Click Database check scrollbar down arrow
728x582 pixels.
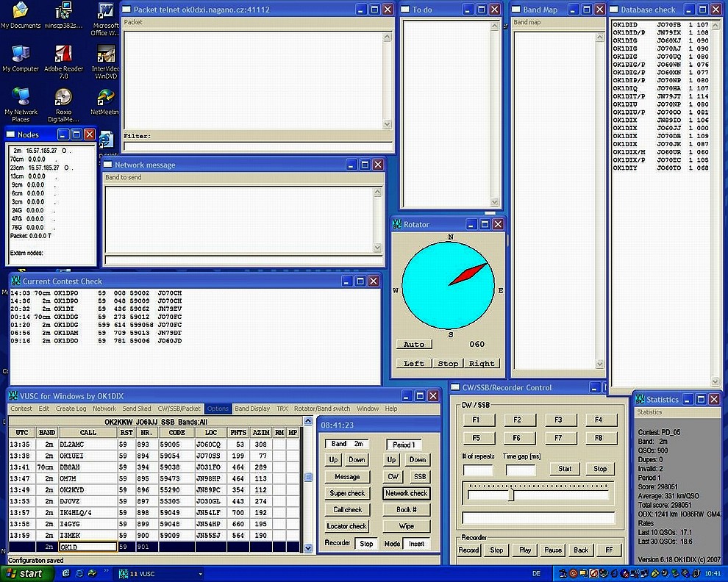tap(715, 381)
